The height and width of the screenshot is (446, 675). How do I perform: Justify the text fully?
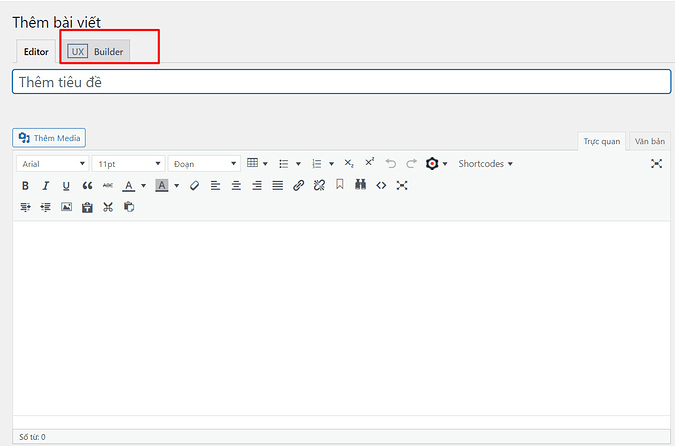(x=277, y=186)
